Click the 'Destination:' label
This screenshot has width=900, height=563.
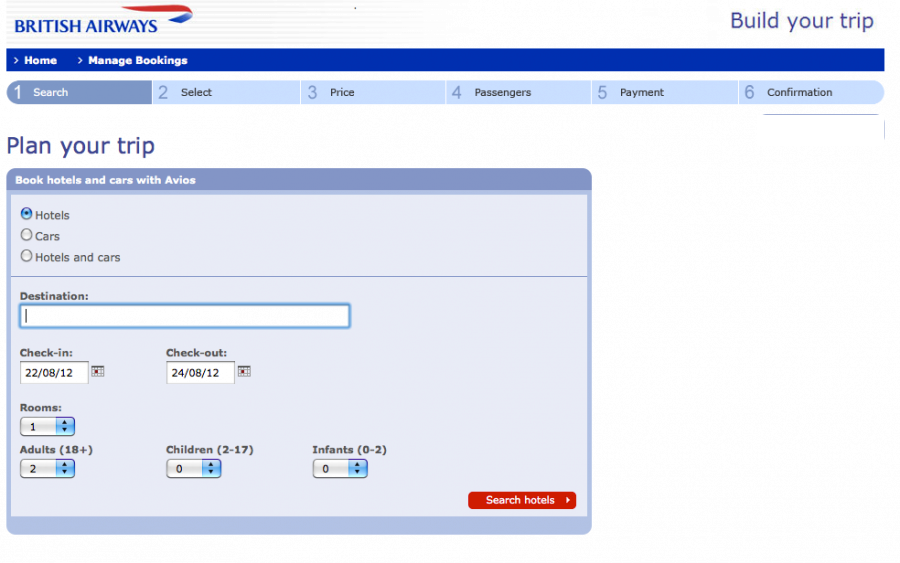pyautogui.click(x=54, y=296)
